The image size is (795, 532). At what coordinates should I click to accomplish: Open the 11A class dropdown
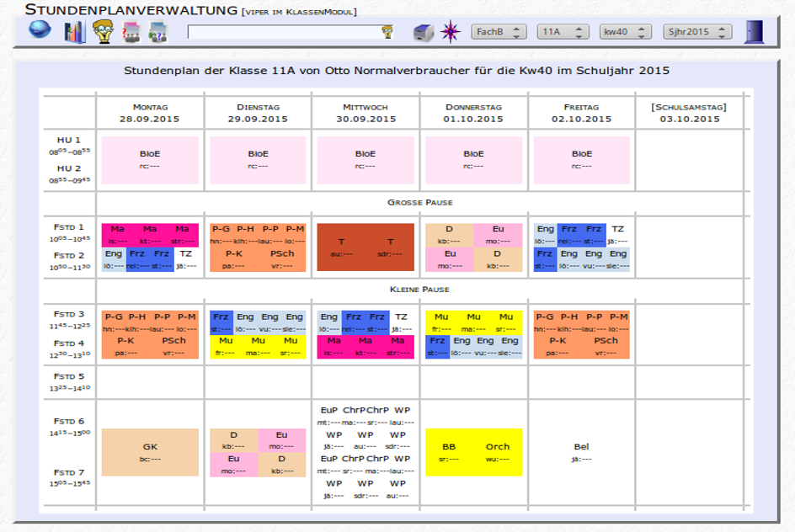[x=563, y=32]
